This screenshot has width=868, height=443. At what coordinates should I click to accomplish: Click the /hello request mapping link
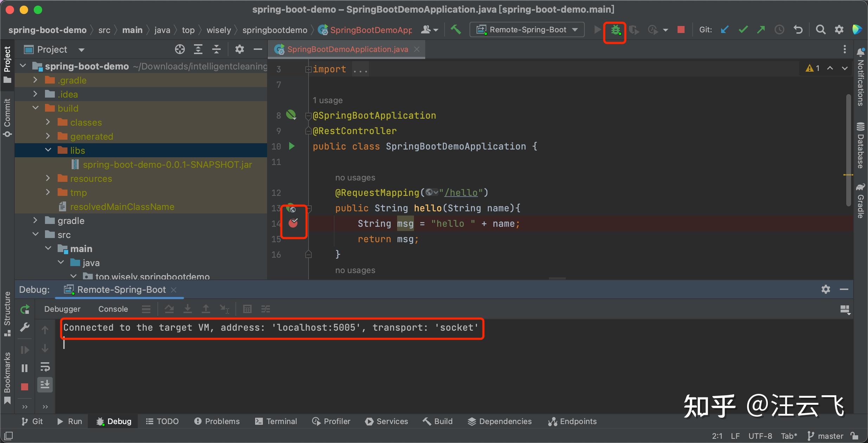462,193
